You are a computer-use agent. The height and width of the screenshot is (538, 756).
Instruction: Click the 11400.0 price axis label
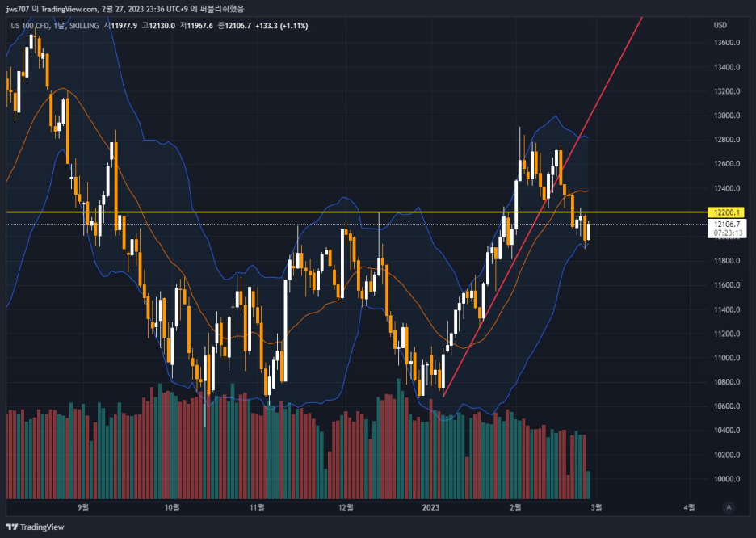click(727, 309)
